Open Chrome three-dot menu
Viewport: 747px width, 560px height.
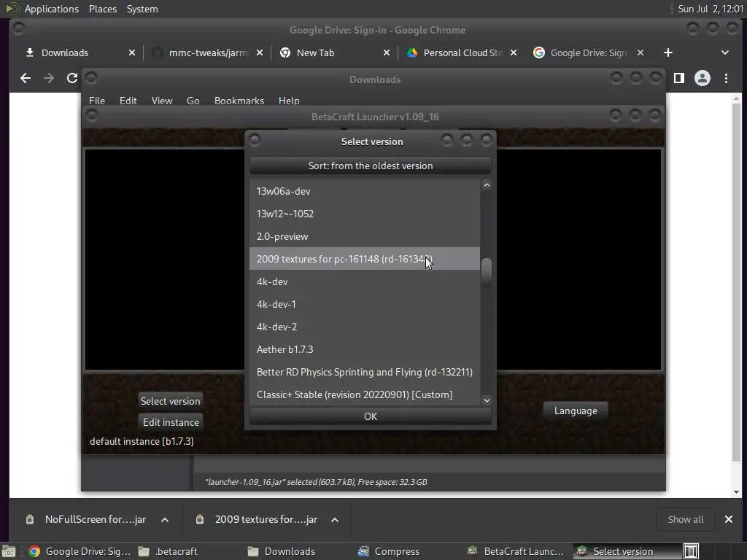tap(726, 78)
